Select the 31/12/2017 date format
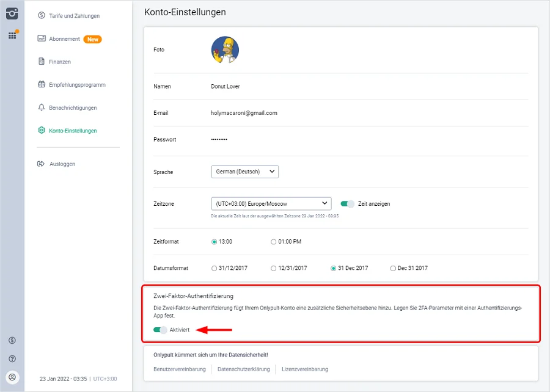 214,268
